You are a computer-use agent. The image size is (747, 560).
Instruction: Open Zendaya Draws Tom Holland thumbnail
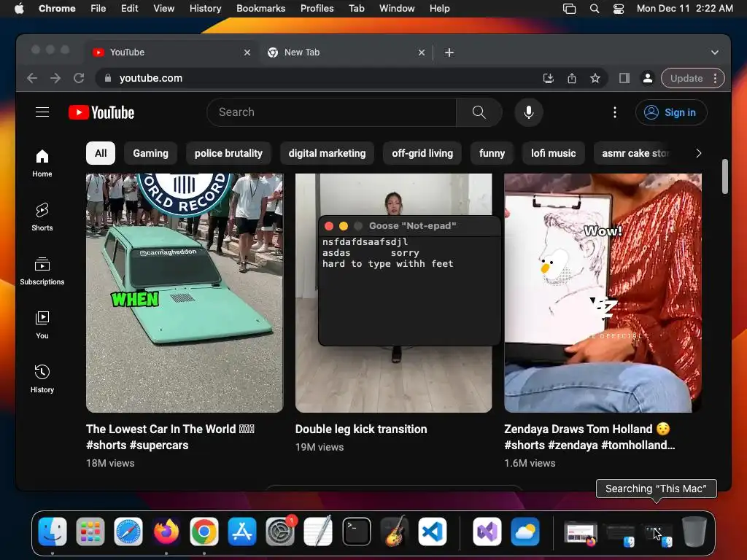tap(603, 293)
